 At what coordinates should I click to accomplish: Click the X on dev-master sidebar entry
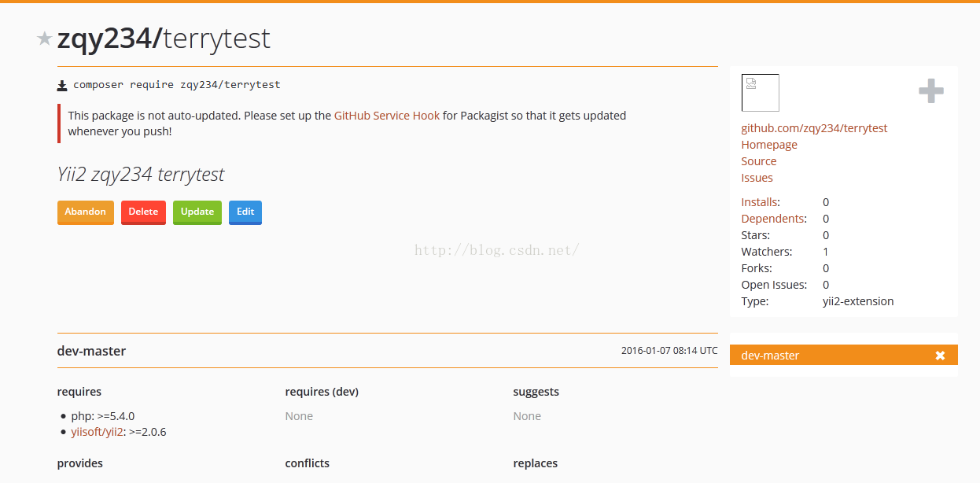pyautogui.click(x=940, y=356)
